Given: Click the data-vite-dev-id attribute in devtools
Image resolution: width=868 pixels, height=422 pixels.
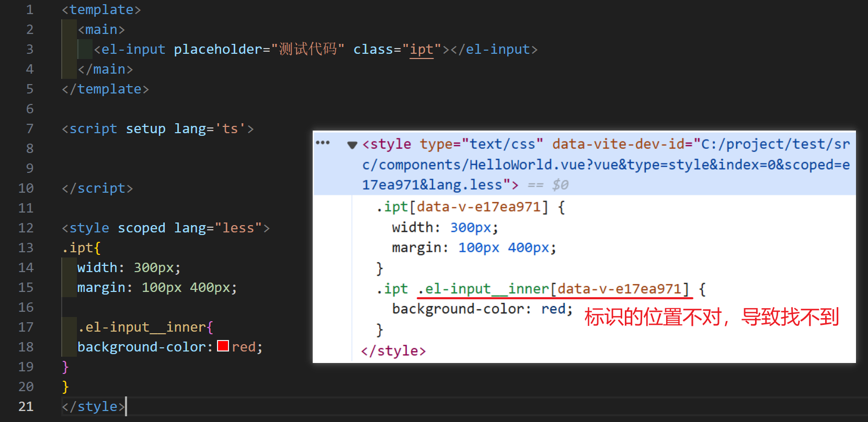Looking at the screenshot, I should [619, 144].
